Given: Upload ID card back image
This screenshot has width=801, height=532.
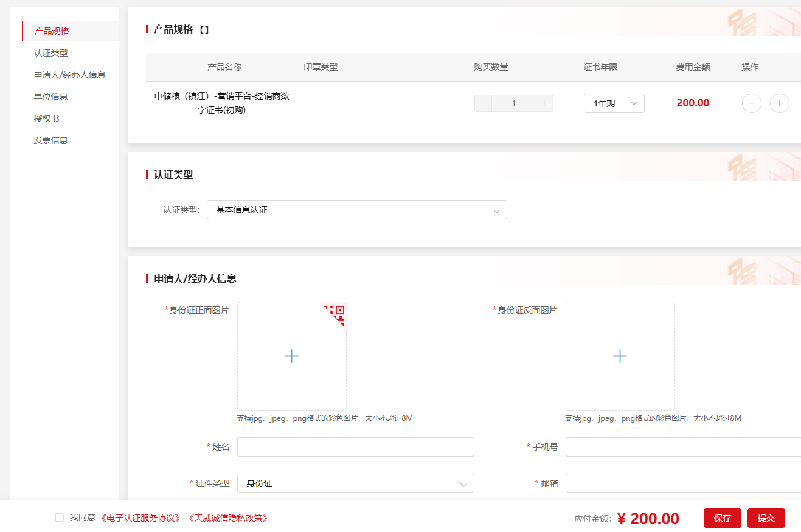Looking at the screenshot, I should coord(620,356).
